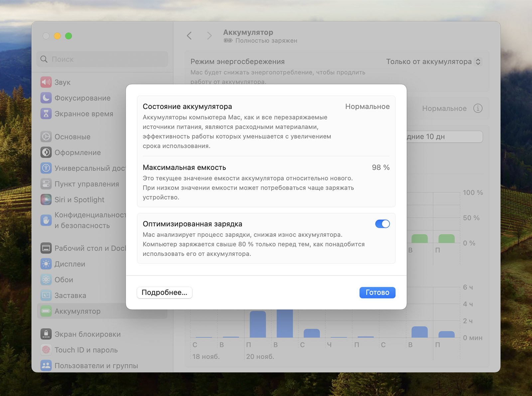Open the Режим энергосбережения dropdown
This screenshot has height=396, width=532.
[x=433, y=62]
